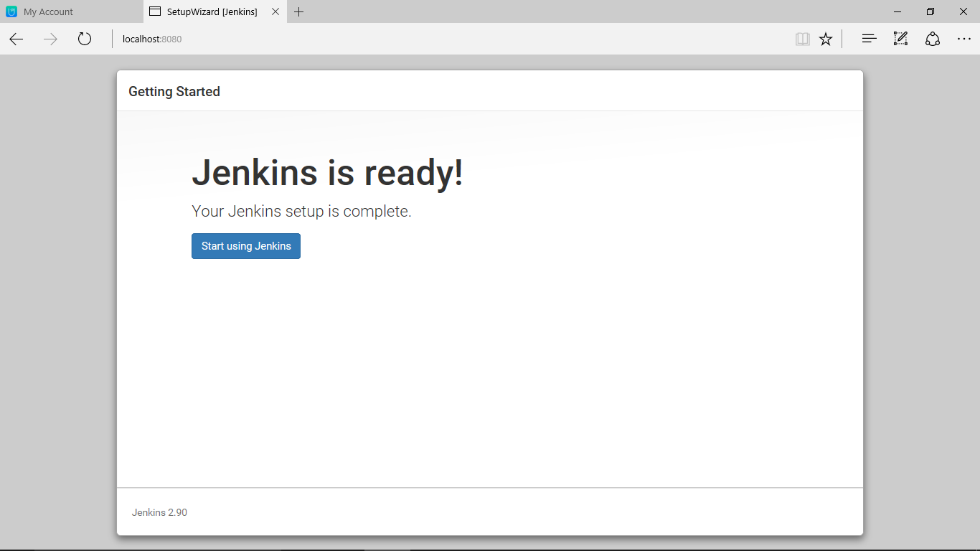Open the Share panel
Viewport: 980px width, 551px height.
[x=932, y=39]
